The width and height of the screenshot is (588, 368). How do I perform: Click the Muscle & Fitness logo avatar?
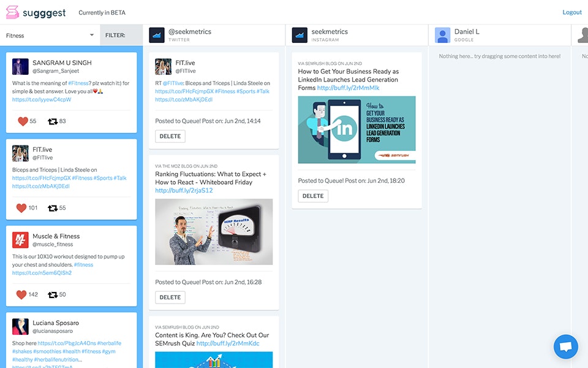click(20, 240)
